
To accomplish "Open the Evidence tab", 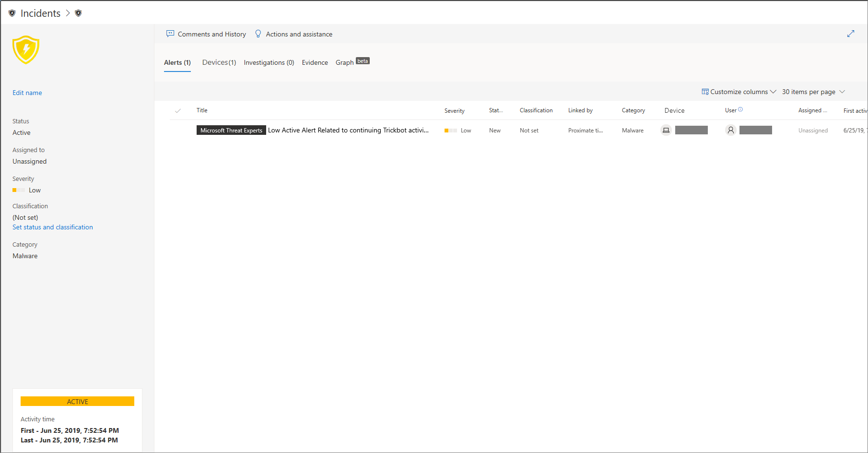I will coord(315,62).
